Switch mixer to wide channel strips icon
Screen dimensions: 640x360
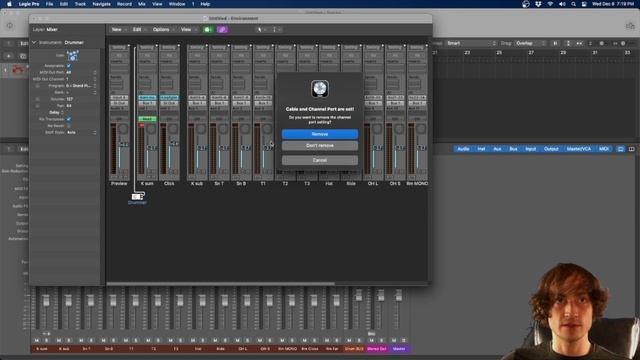(x=631, y=149)
